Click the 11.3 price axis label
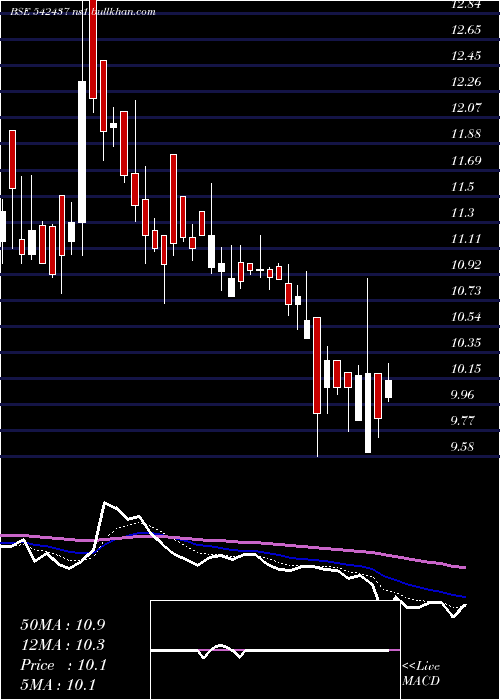Image resolution: width=500 pixels, height=700 pixels. tap(463, 212)
